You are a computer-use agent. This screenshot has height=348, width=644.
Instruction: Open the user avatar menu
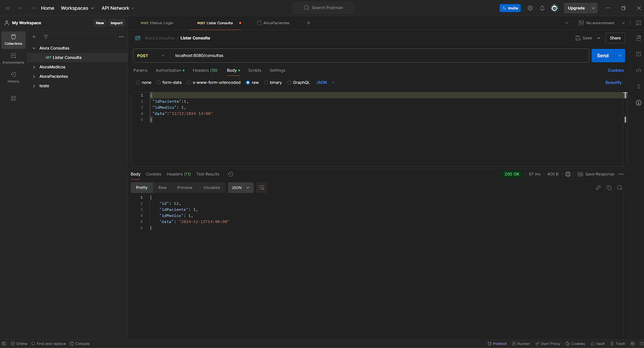pos(554,8)
